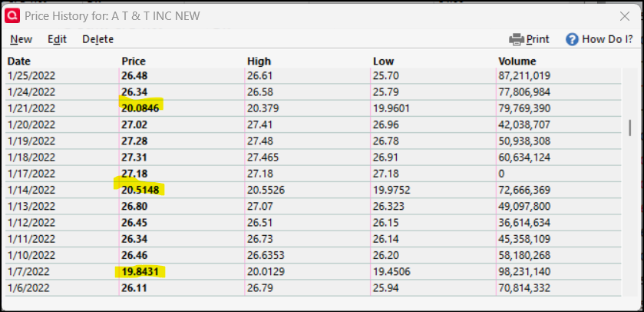Click the highlighted price 20.5148
This screenshot has height=312, width=644.
pos(140,190)
